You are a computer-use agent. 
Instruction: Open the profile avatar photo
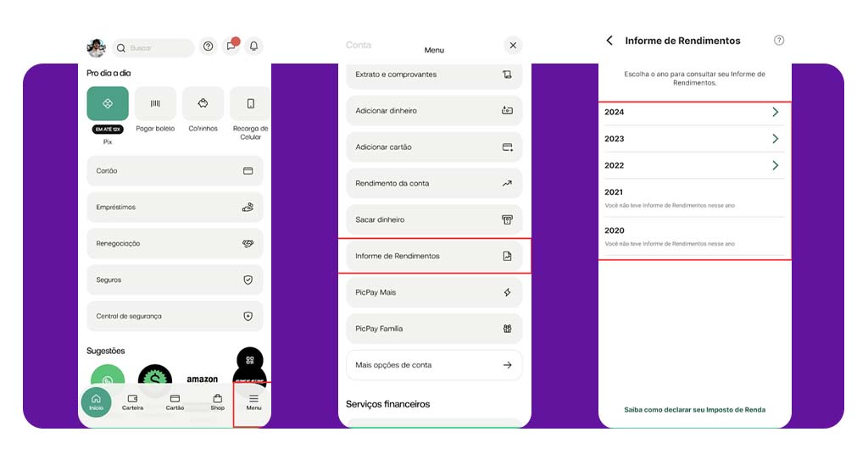[97, 47]
